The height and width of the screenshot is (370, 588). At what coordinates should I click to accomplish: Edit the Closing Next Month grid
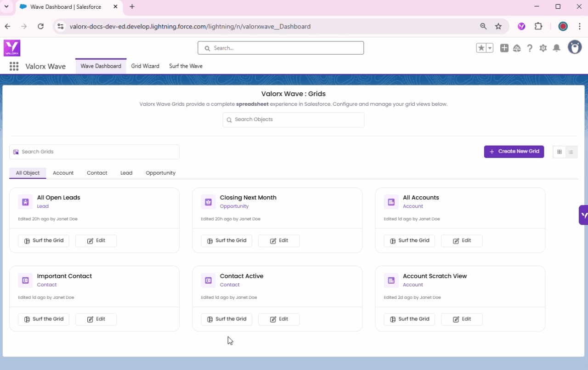pyautogui.click(x=279, y=241)
